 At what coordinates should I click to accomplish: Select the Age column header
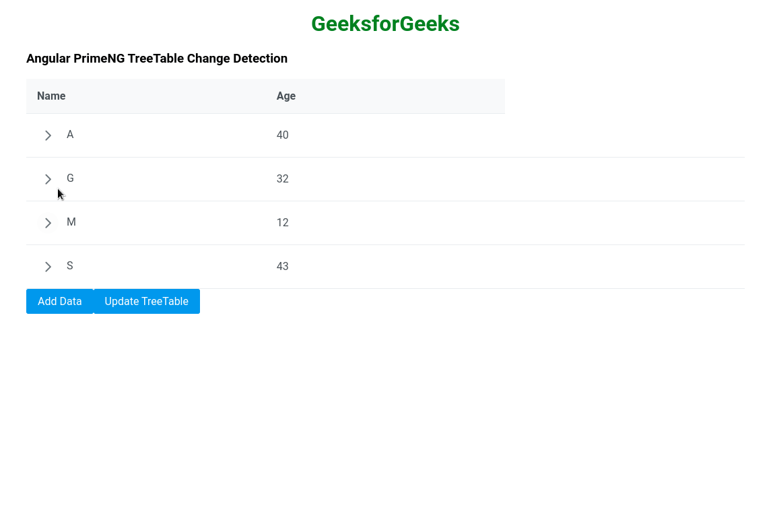click(x=286, y=96)
